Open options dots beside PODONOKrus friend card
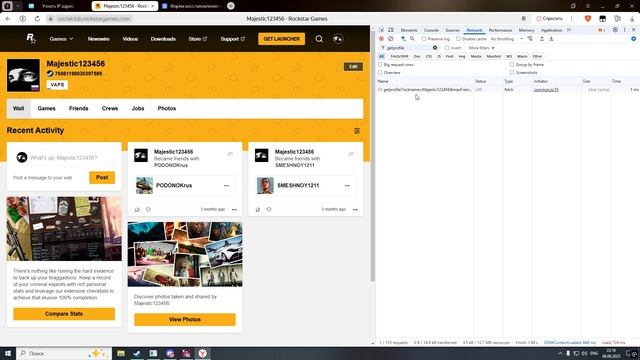Viewport: 640px width, 360px height. pos(227,186)
